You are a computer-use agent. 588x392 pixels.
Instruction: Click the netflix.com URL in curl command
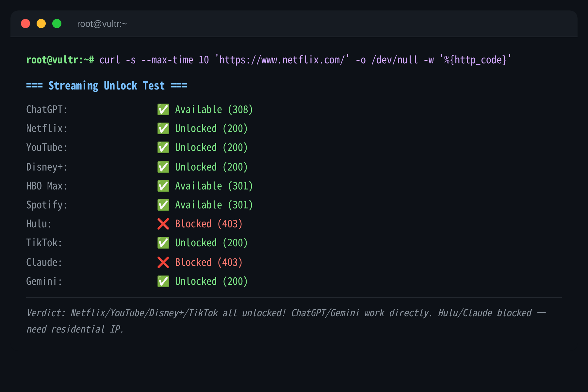[x=282, y=60]
